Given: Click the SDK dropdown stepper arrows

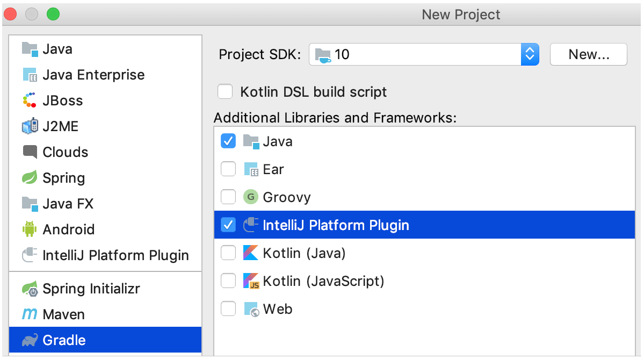Looking at the screenshot, I should (x=529, y=54).
